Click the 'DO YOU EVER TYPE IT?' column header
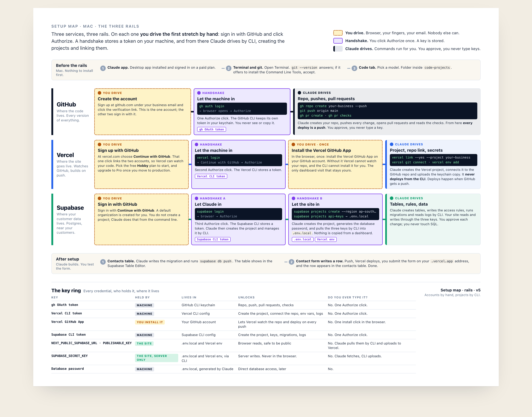The image size is (532, 417). pyautogui.click(x=348, y=297)
